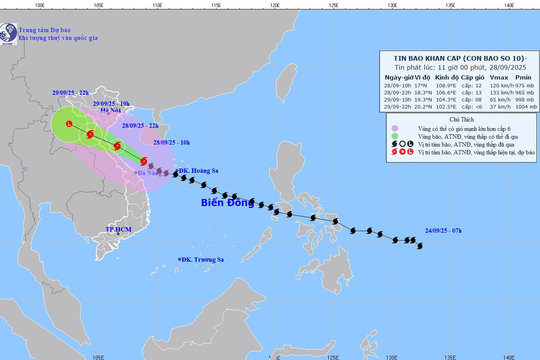Click the 'Biển Đông' sea label
This screenshot has height=360, width=540.
coord(227,203)
